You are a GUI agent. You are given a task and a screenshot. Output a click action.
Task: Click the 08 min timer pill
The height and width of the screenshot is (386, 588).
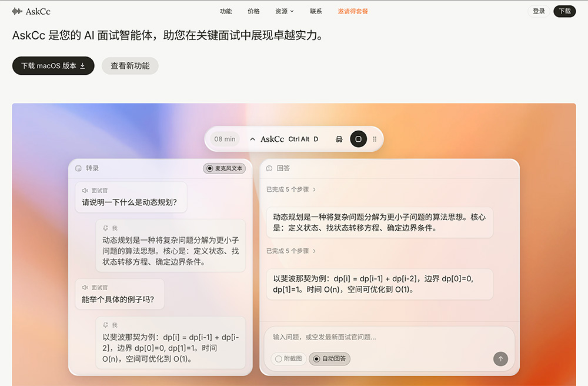(225, 139)
